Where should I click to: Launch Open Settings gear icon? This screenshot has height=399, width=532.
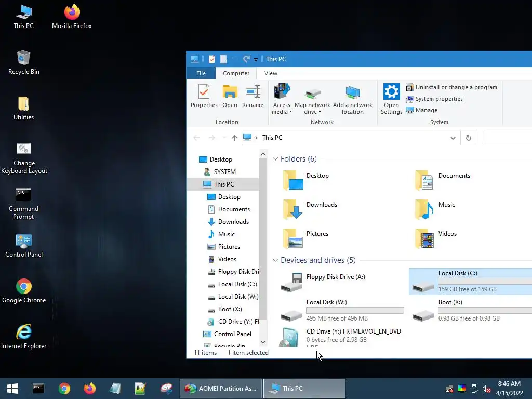[x=392, y=99]
